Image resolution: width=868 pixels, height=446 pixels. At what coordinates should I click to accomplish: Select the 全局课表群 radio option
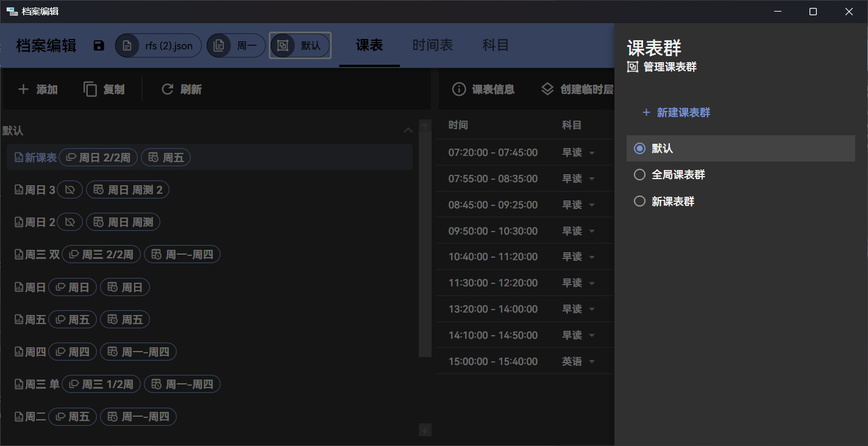pos(639,175)
